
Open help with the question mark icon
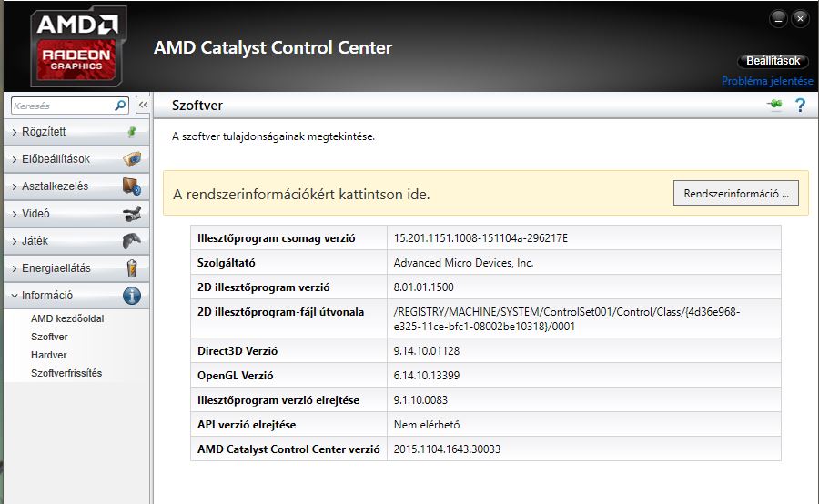(800, 105)
